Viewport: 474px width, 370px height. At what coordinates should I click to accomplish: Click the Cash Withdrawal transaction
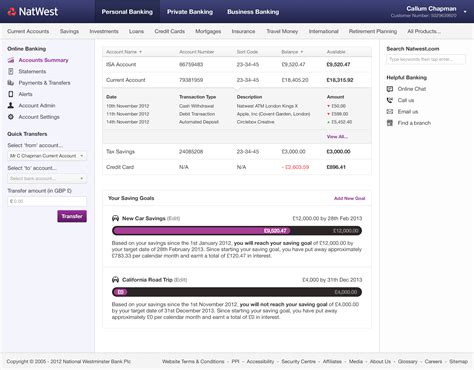pos(237,106)
